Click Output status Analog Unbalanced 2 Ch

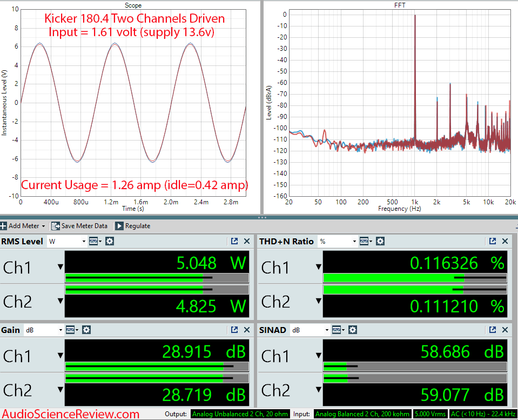coord(240,414)
